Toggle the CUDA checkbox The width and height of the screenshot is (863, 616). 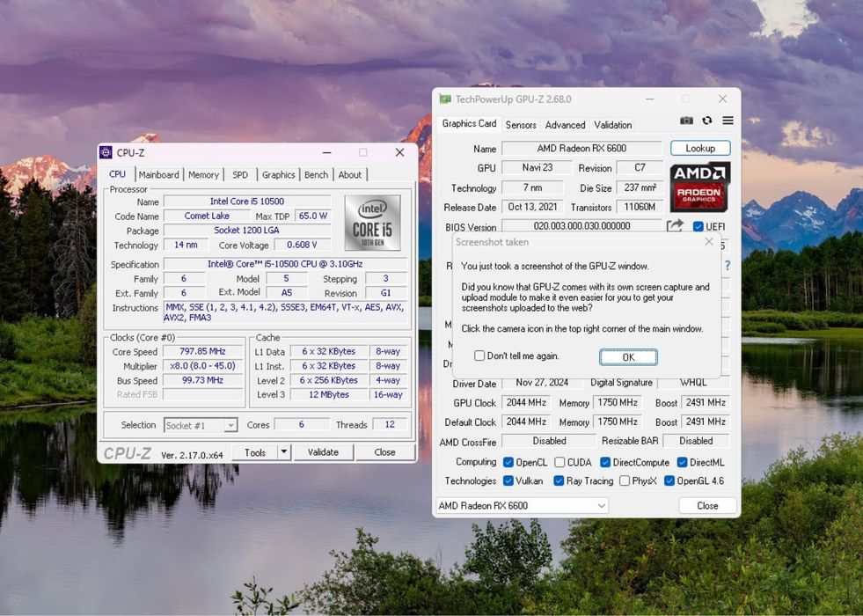tap(559, 462)
